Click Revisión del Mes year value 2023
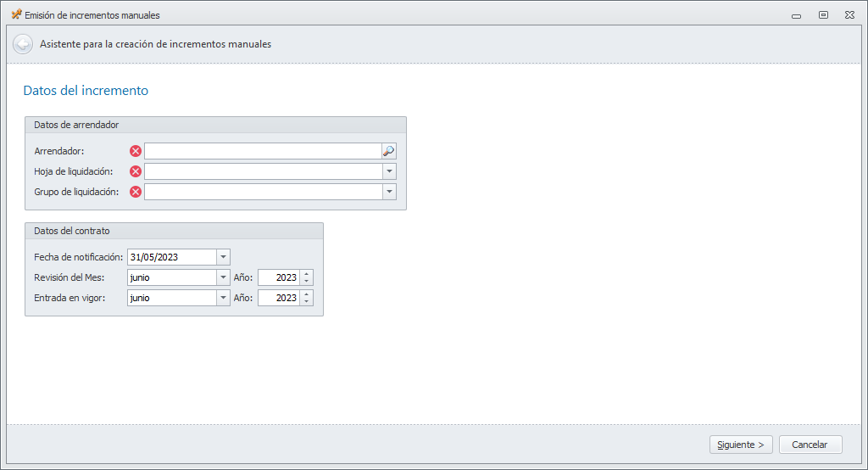868x470 pixels. pyautogui.click(x=279, y=277)
